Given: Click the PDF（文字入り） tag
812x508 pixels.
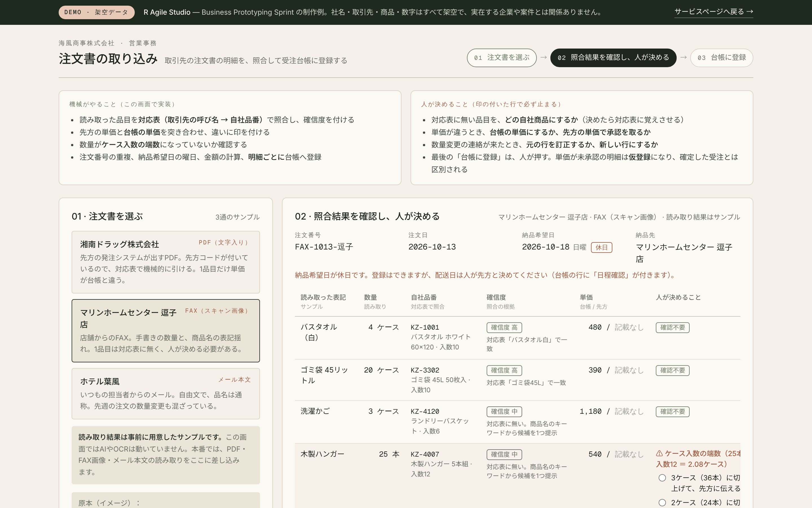Looking at the screenshot, I should (224, 243).
